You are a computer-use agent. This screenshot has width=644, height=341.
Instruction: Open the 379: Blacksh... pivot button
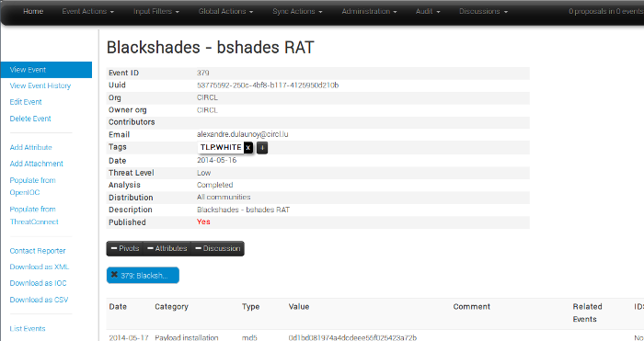[143, 276]
